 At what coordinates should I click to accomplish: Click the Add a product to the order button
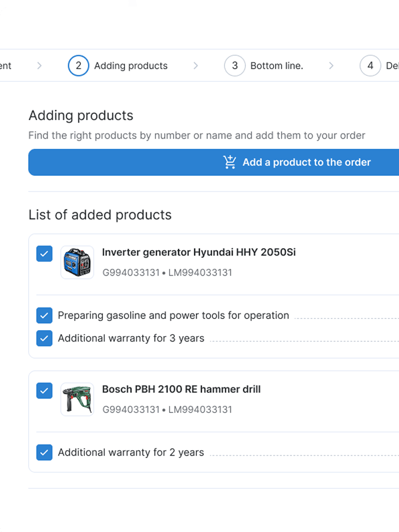click(214, 162)
